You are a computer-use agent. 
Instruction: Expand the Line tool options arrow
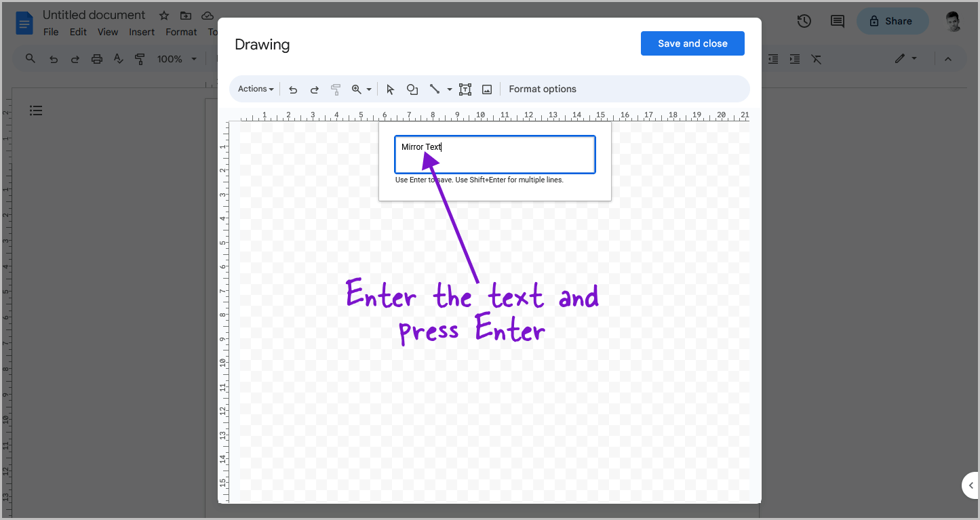[x=448, y=89]
